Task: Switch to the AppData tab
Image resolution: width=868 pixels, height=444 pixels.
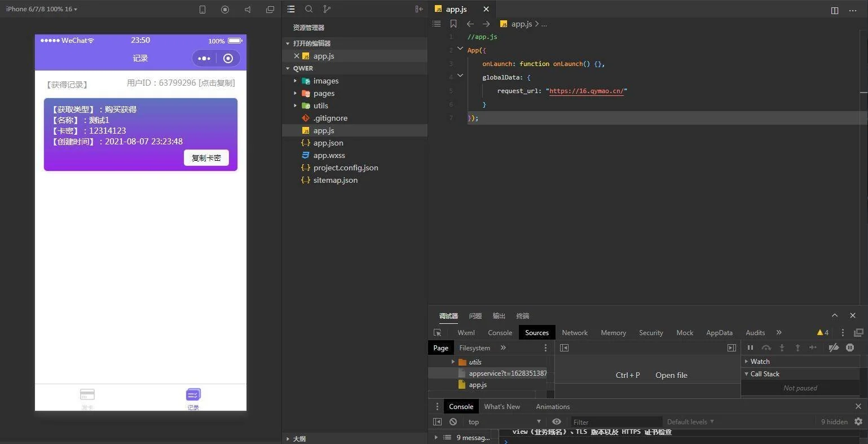Action: pyautogui.click(x=719, y=333)
